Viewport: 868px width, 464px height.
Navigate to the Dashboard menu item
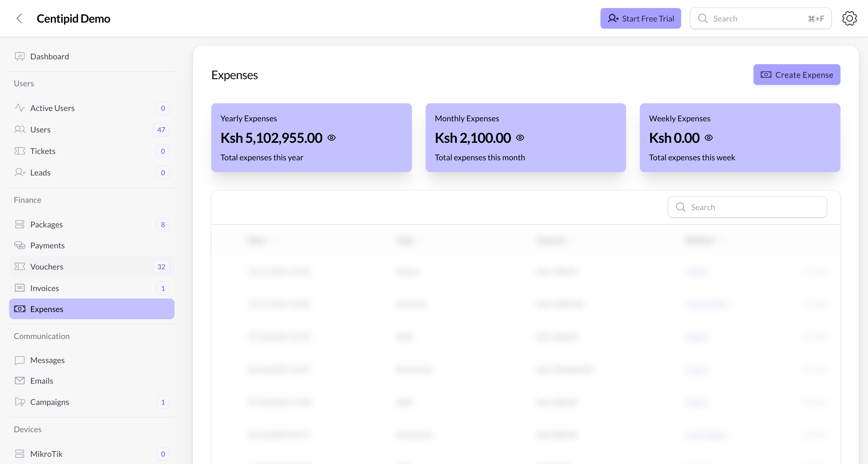coord(50,56)
